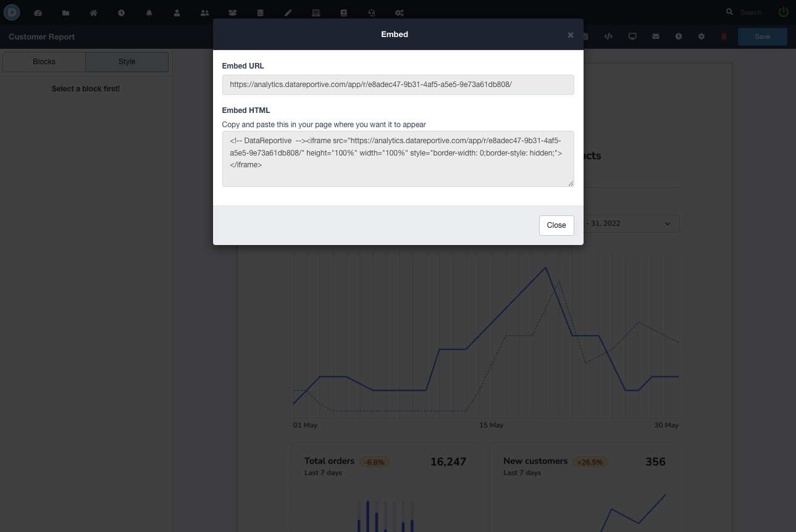Open the dashboard gauge icon
796x532 pixels.
38,12
